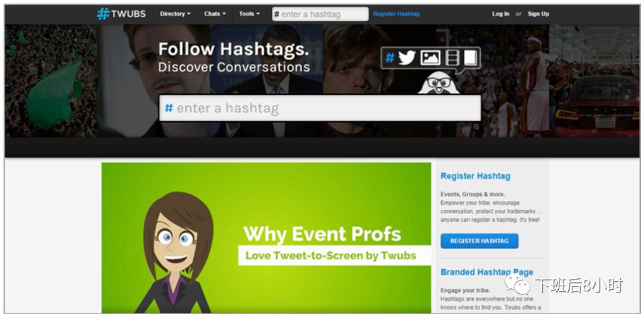This screenshot has height=314, width=644.
Task: Click the WeChat logo watermark
Action: tap(518, 284)
